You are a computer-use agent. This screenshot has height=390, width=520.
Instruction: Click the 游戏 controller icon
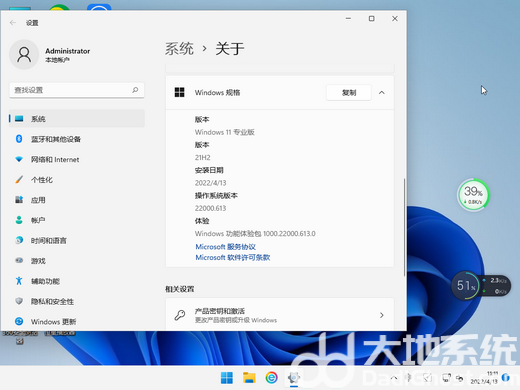pyautogui.click(x=19, y=260)
